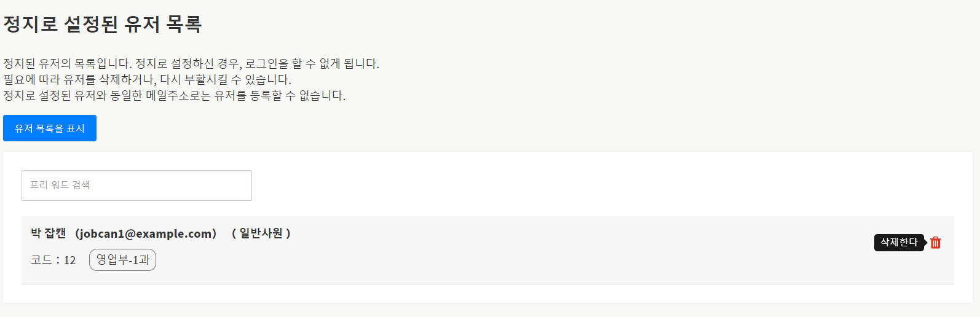This screenshot has height=317, width=980.
Task: Click the text 로그인을 할 수 없게 됩니다
Action: 312,64
